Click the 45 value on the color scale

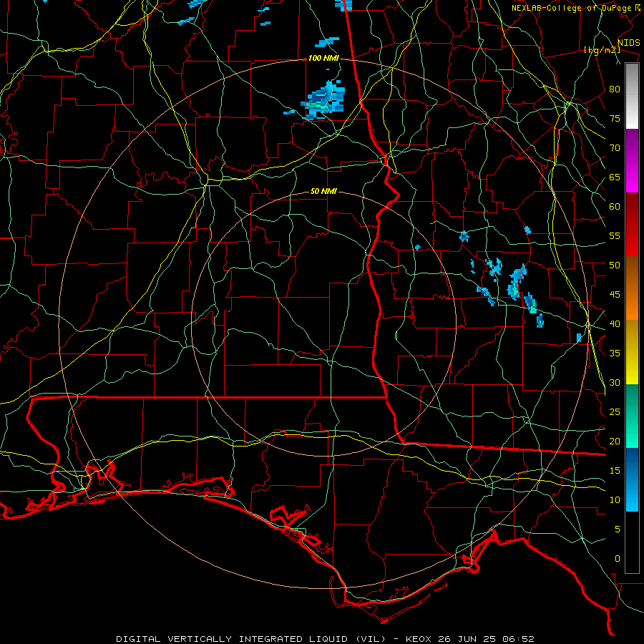click(x=615, y=295)
